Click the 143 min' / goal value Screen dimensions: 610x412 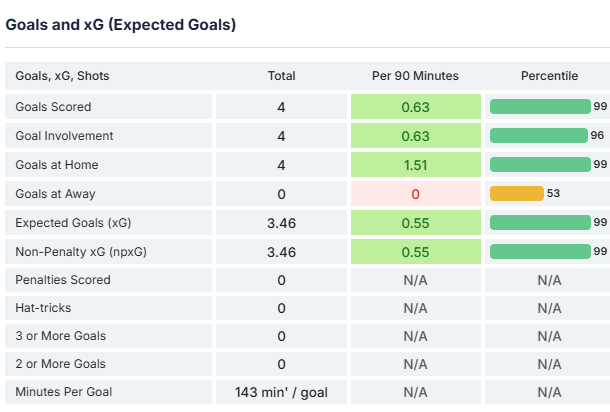(281, 392)
